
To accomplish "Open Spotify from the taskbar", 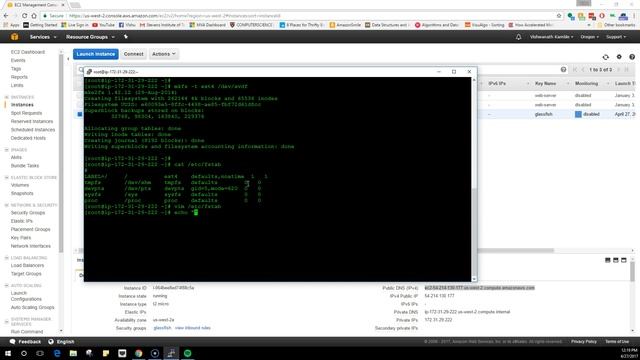I will point(187,353).
